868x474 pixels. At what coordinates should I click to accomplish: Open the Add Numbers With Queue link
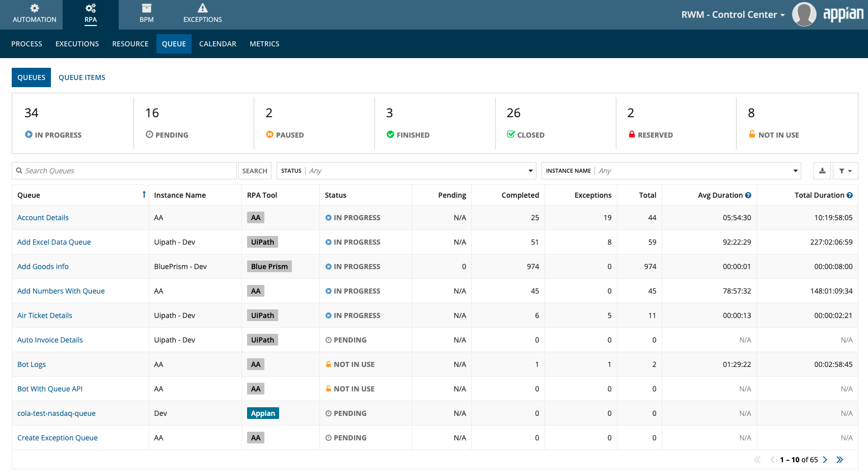point(61,291)
